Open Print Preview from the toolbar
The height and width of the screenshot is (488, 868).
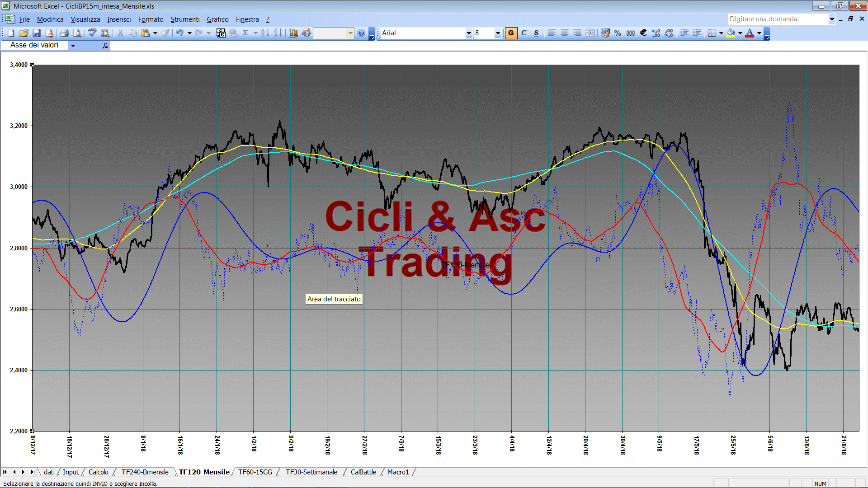[77, 33]
